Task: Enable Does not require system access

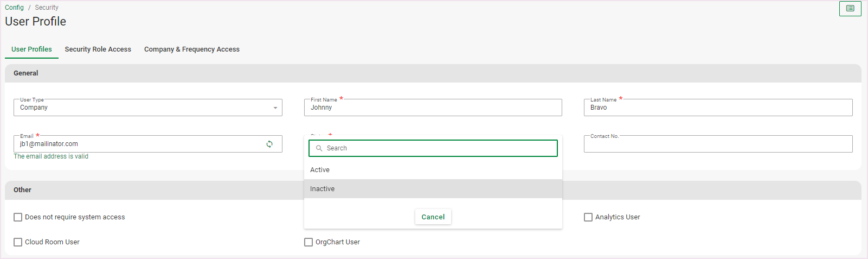Action: [x=18, y=217]
